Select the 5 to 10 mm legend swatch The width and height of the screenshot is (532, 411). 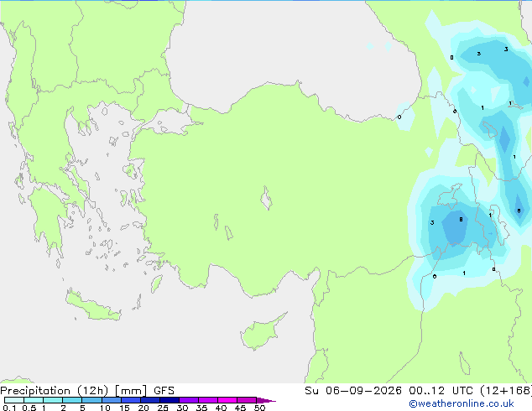[91, 400]
